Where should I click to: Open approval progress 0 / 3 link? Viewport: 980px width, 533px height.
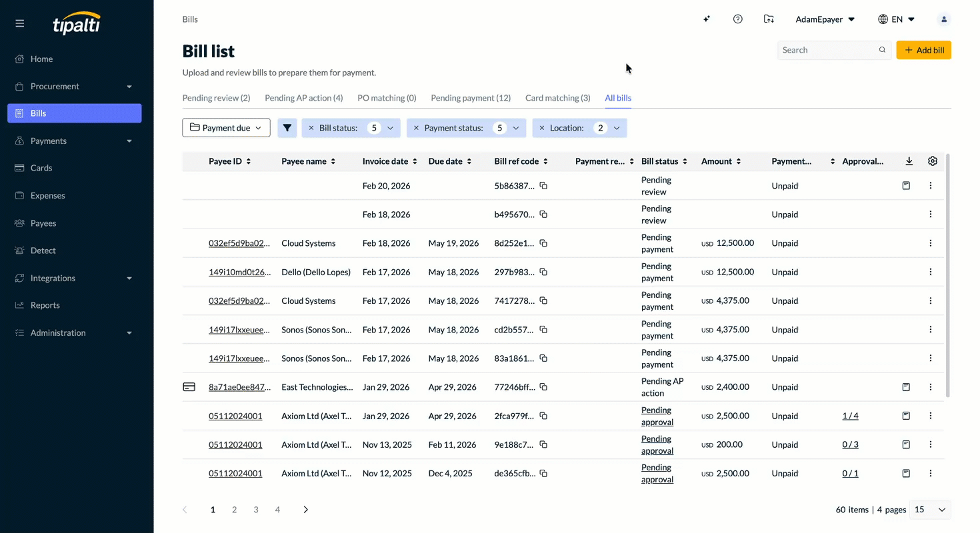tap(850, 444)
